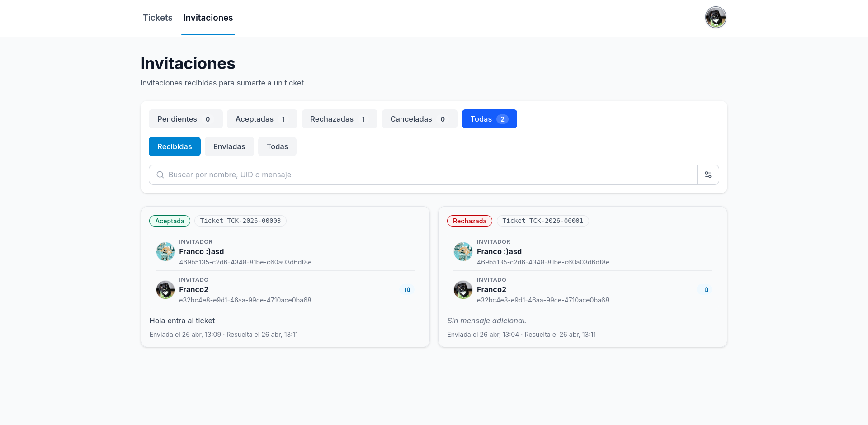Select the blue Todas status filter
The image size is (868, 425).
click(x=489, y=119)
